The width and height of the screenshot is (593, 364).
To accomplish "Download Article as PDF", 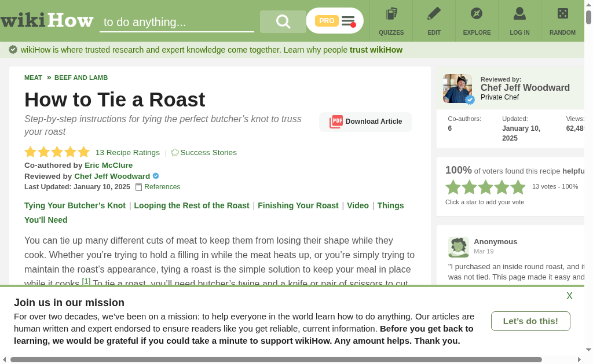I will coord(365,122).
